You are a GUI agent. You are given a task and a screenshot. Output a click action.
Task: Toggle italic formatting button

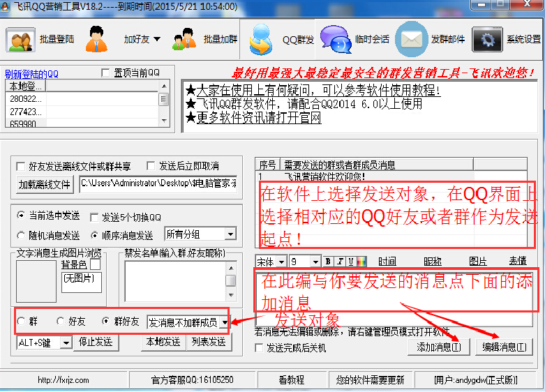341,262
